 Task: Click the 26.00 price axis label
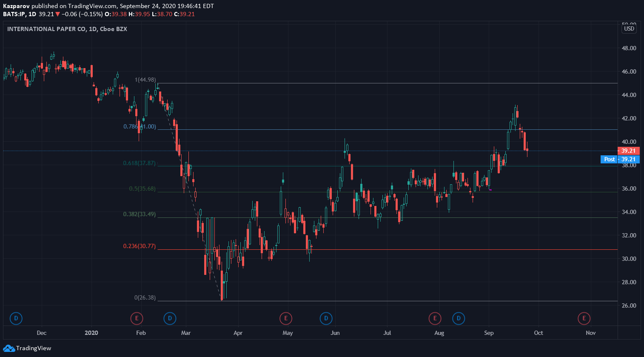(629, 306)
